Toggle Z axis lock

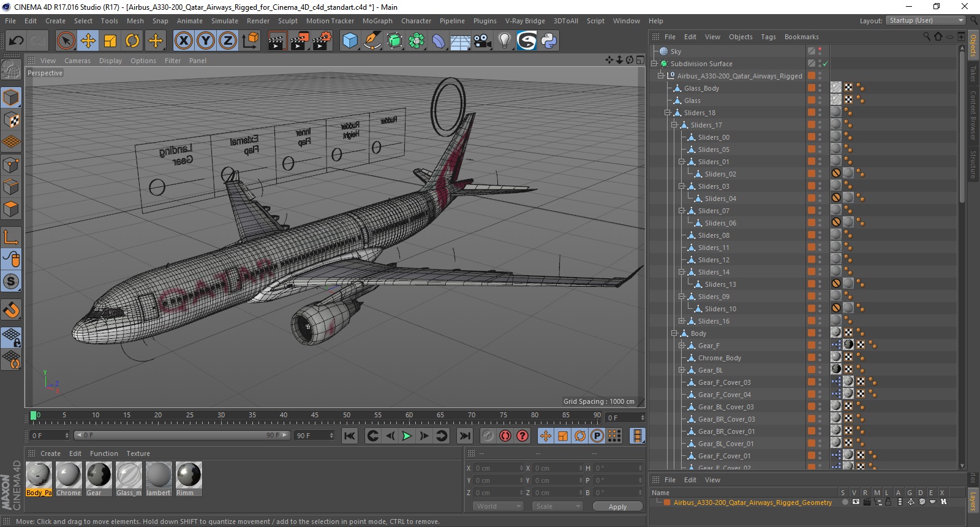pos(228,41)
